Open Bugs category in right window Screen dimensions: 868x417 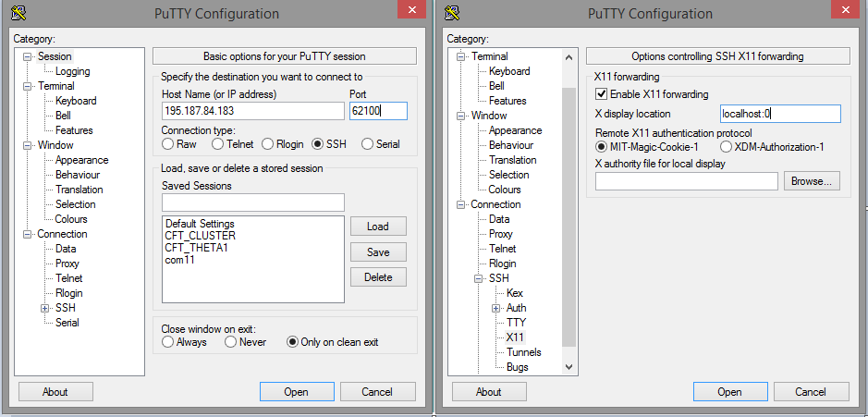517,367
